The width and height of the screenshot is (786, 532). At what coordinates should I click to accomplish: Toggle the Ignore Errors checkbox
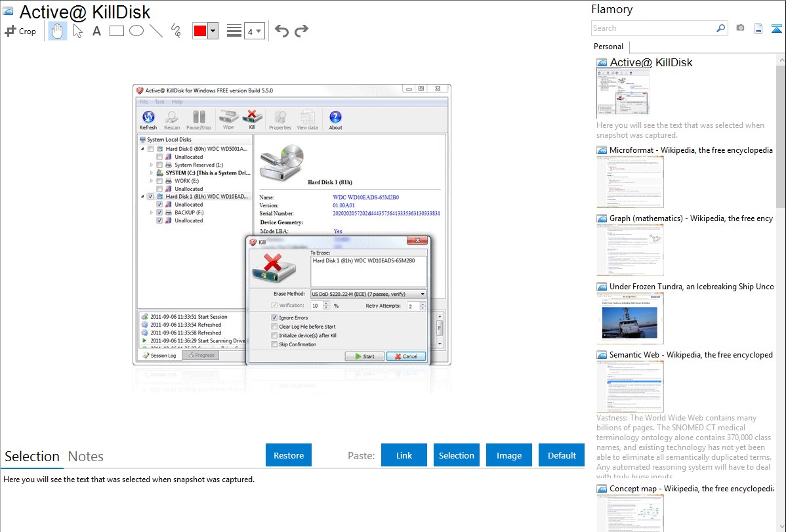[x=274, y=317]
